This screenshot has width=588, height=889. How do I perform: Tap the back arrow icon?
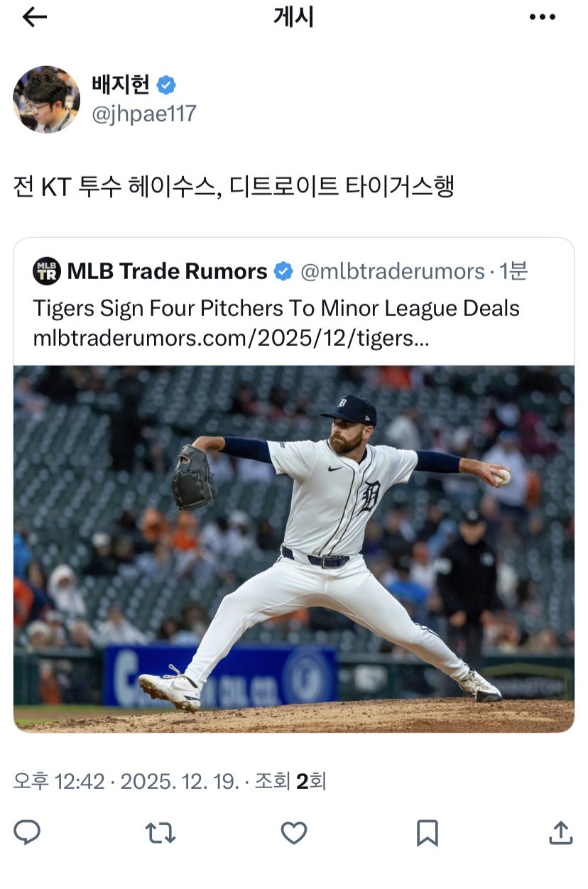point(34,18)
